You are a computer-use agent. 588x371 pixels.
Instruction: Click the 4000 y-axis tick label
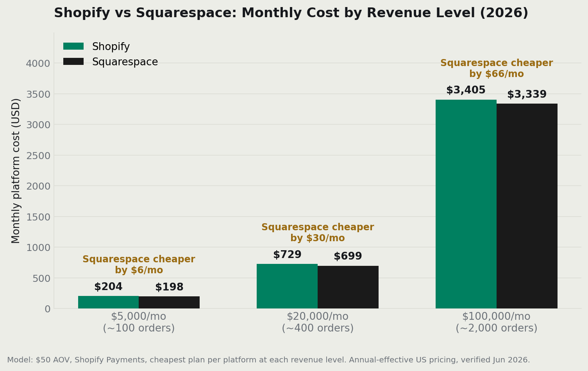38,63
